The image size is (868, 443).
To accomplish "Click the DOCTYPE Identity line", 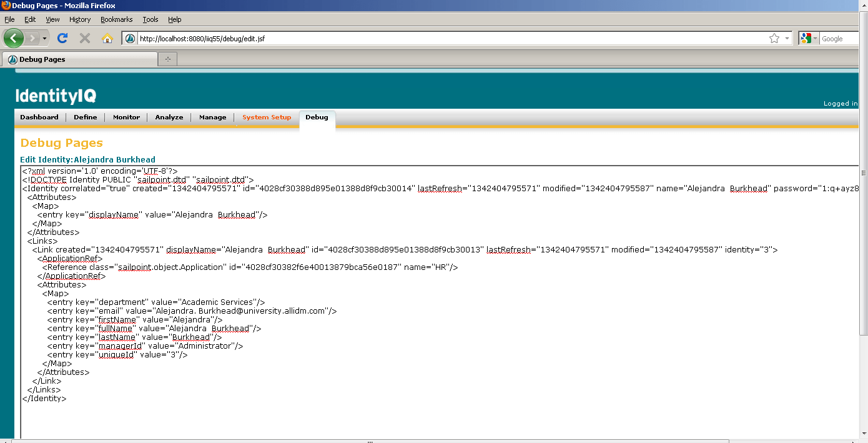I will tap(138, 179).
